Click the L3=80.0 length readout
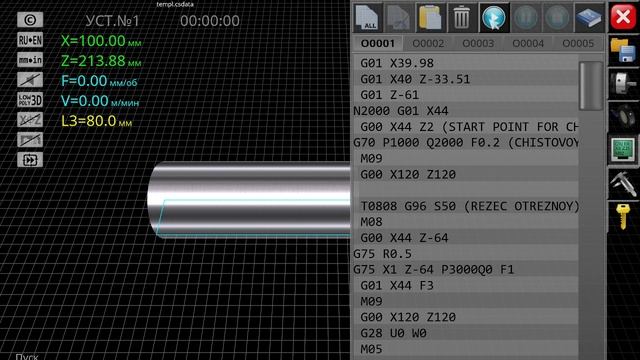640x360 pixels. click(x=97, y=121)
